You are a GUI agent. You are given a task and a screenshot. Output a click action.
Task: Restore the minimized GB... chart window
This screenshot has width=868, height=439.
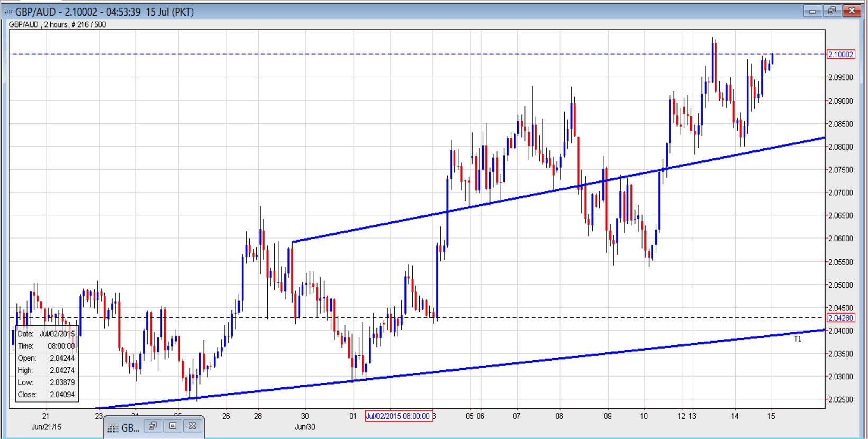[152, 426]
